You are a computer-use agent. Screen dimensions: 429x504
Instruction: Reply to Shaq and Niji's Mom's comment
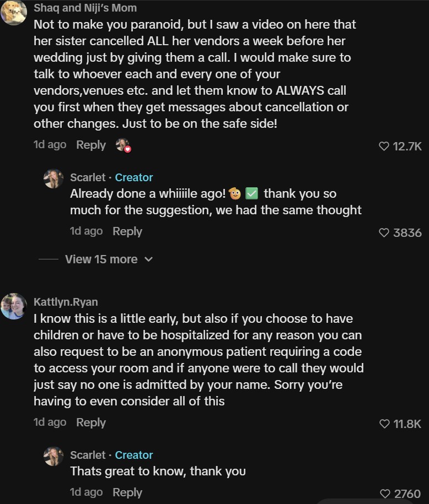tap(91, 145)
